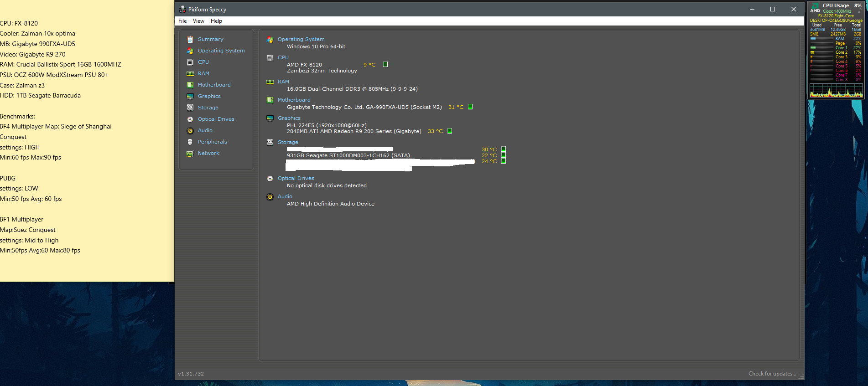Click the Graphics heading in summary panel

[x=289, y=118]
